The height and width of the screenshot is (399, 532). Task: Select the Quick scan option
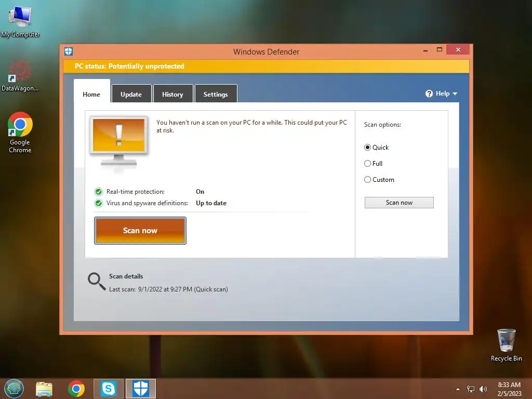(x=376, y=148)
